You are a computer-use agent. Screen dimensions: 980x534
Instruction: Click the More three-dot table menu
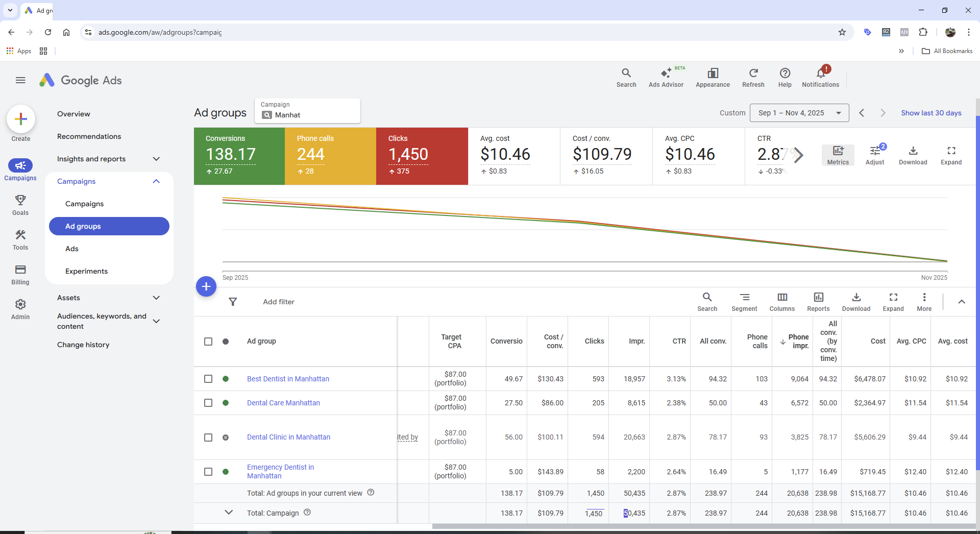924,302
